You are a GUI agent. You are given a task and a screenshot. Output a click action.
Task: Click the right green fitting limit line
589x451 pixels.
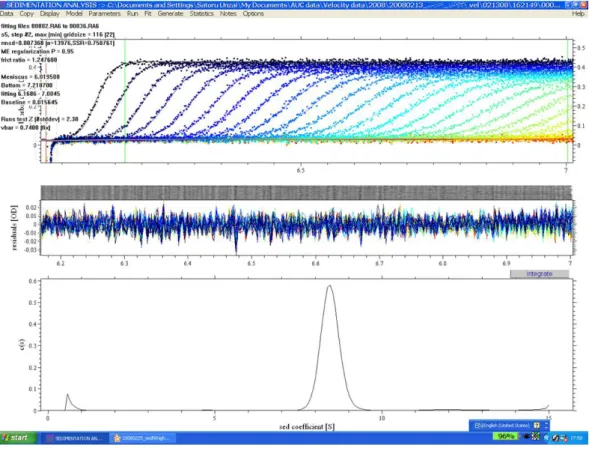tap(567, 101)
